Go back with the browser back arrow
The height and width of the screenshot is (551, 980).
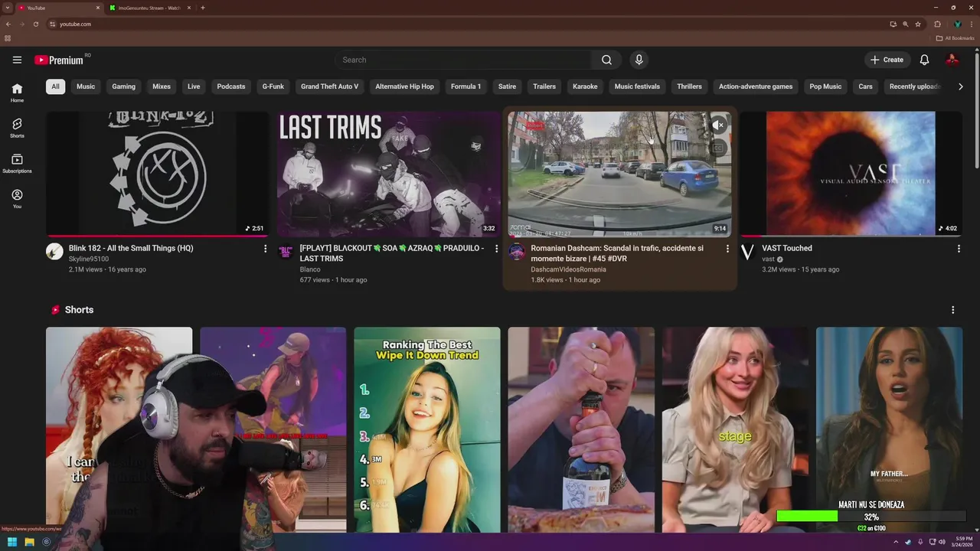point(8,24)
